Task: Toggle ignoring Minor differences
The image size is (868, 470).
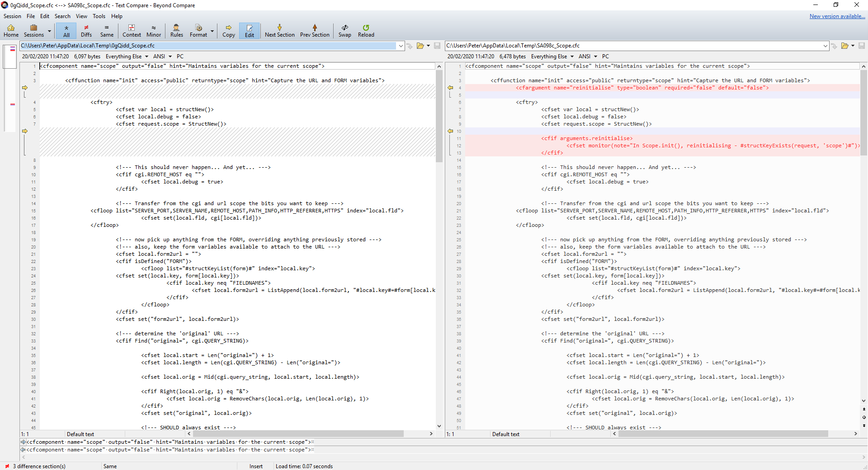Action: point(154,31)
